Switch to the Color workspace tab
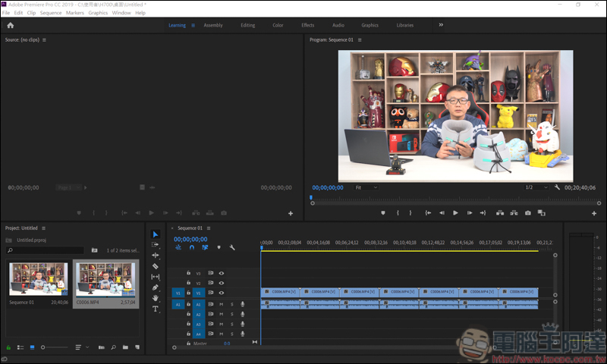The image size is (607, 364). [x=278, y=25]
